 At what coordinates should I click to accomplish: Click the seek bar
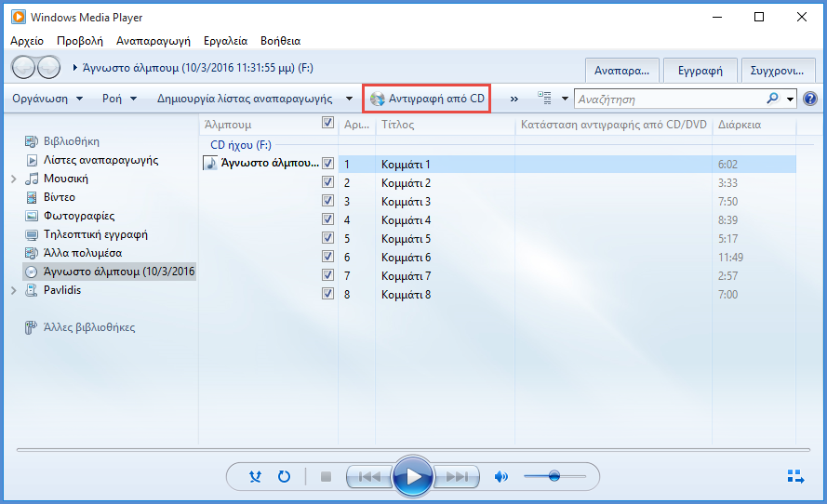[x=413, y=450]
